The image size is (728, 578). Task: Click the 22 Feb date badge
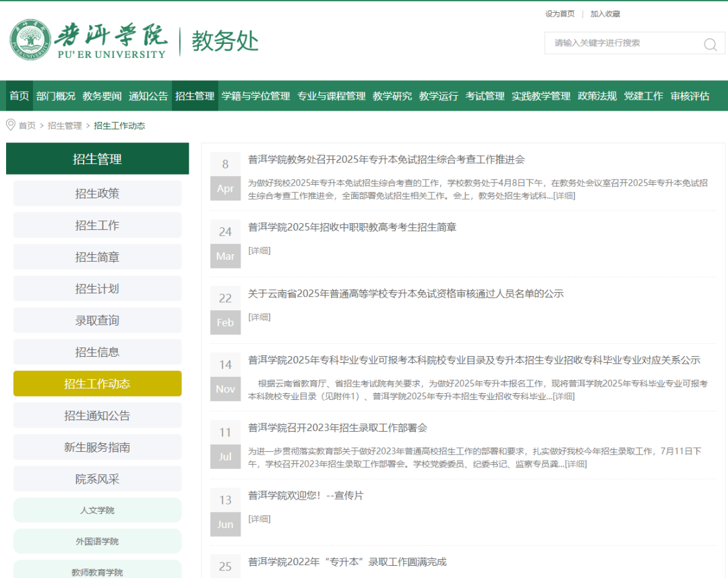coord(225,310)
